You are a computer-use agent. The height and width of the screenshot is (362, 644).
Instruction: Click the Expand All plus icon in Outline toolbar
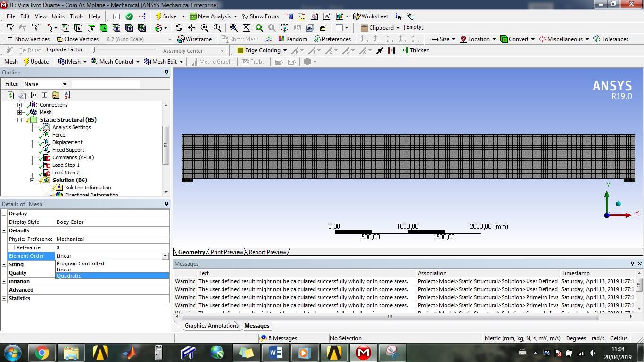click(x=44, y=95)
